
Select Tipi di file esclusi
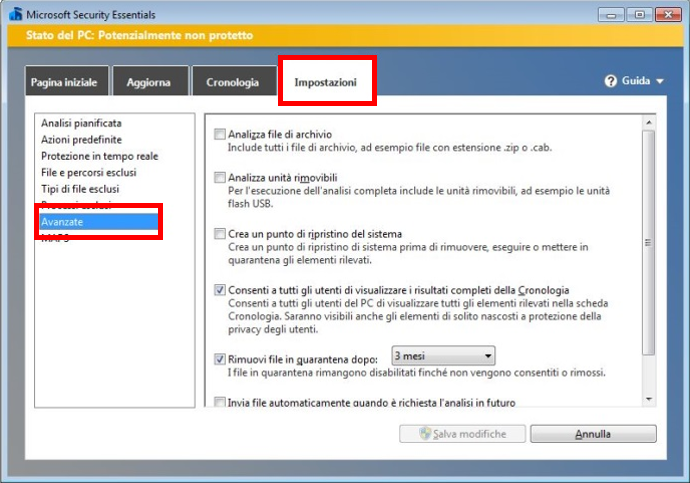[x=80, y=189]
